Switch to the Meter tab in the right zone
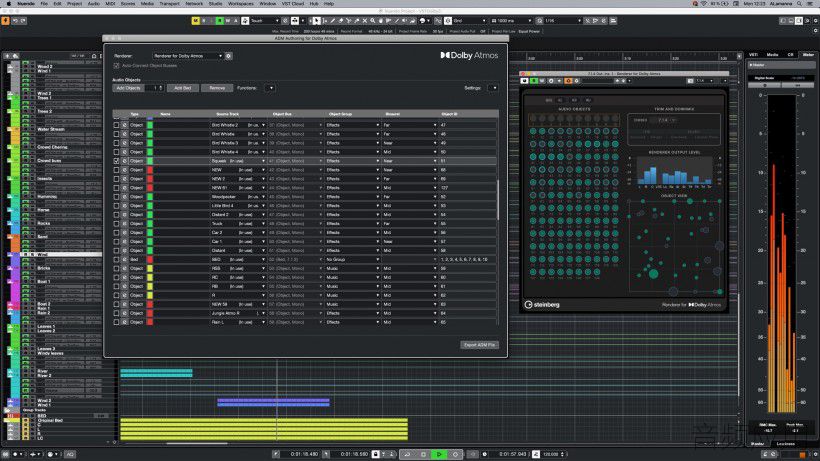Image resolution: width=820 pixels, height=461 pixels. 808,54
